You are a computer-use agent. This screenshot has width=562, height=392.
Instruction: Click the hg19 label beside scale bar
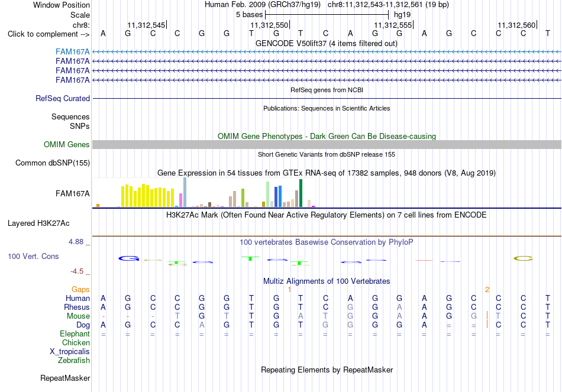(x=402, y=15)
